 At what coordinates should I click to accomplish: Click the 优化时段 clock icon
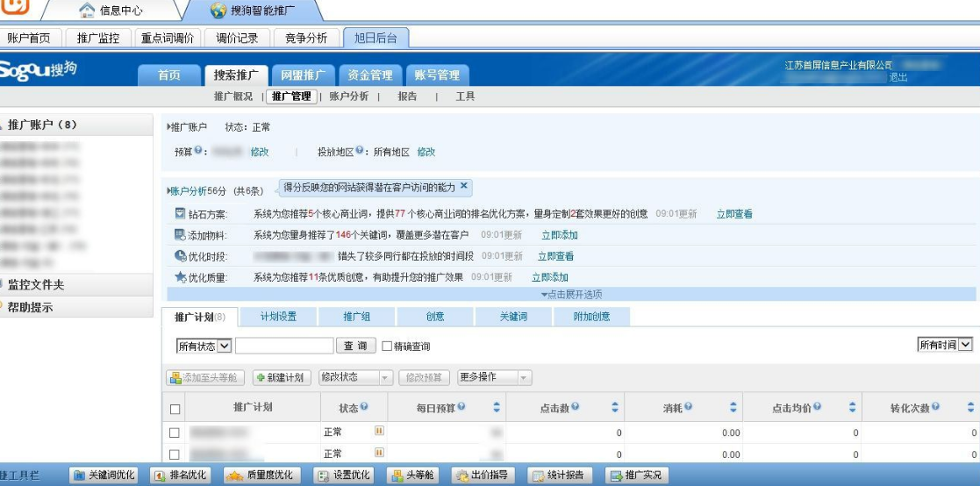[180, 255]
